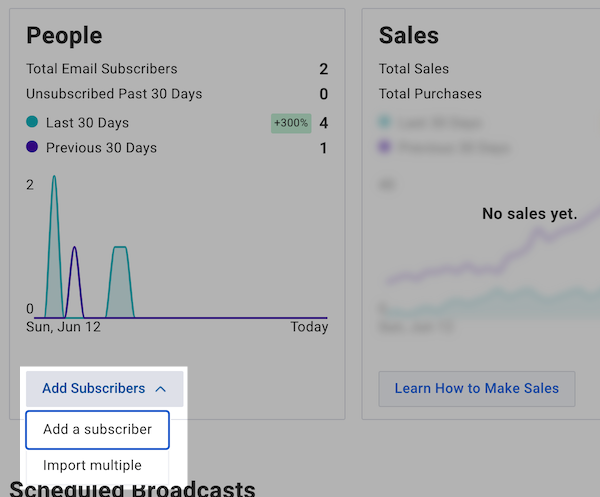The width and height of the screenshot is (600, 497).
Task: Click the Total Email Subscribers label
Action: (102, 69)
